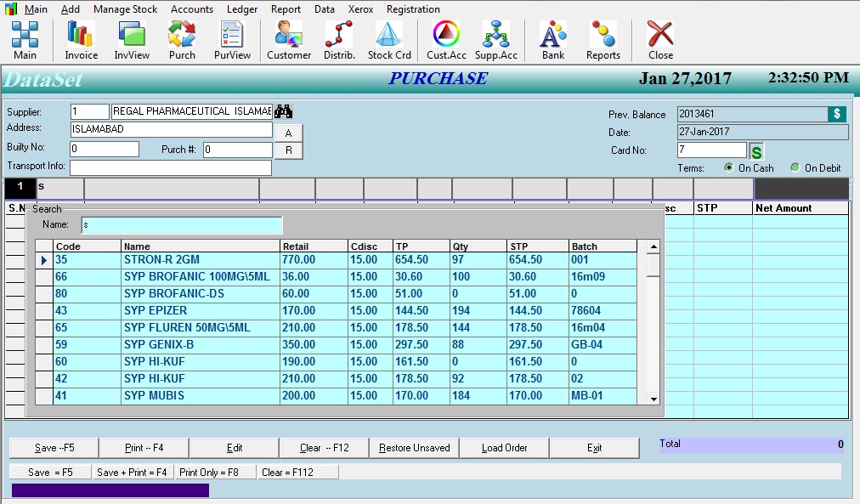Open the Accounts menu
860x504 pixels.
tap(192, 9)
